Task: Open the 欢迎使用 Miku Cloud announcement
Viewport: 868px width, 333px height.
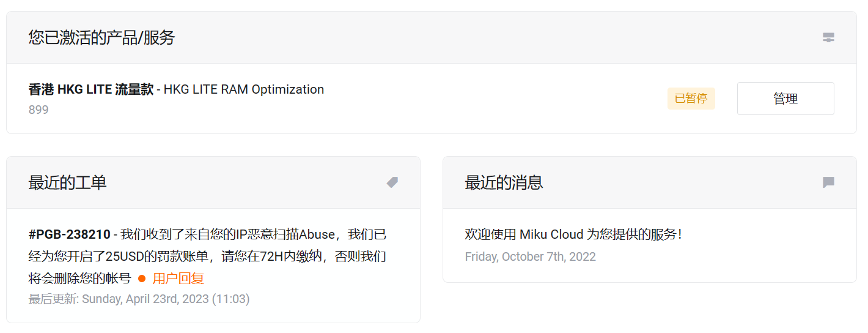Action: pos(573,234)
